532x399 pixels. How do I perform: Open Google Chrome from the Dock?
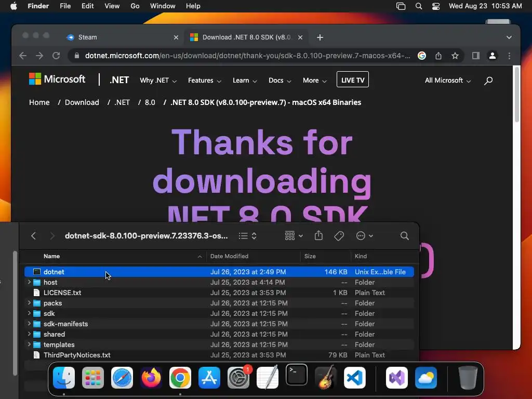[180, 378]
